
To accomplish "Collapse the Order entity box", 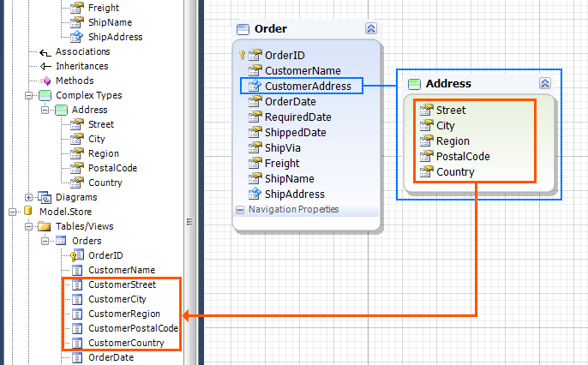I will point(371,28).
